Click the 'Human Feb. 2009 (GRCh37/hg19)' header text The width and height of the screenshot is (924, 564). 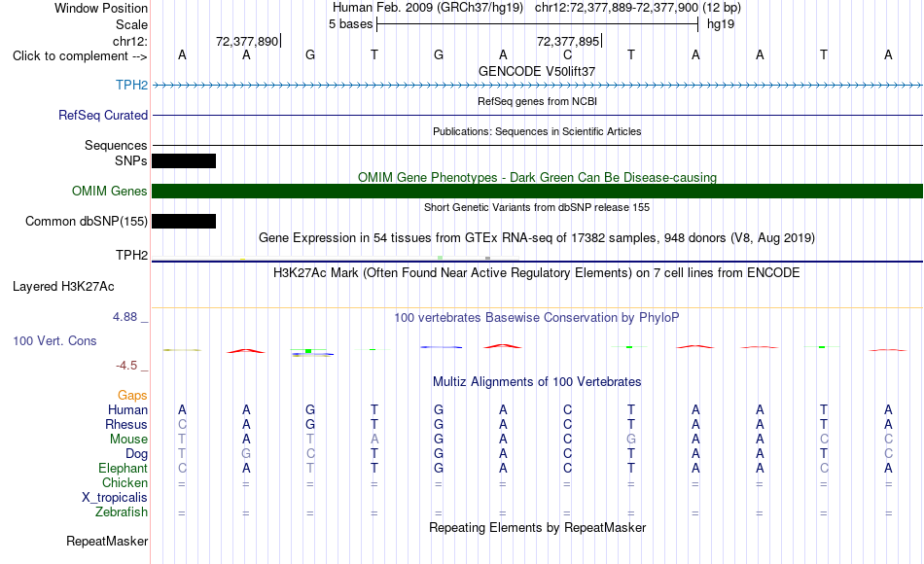click(x=428, y=8)
